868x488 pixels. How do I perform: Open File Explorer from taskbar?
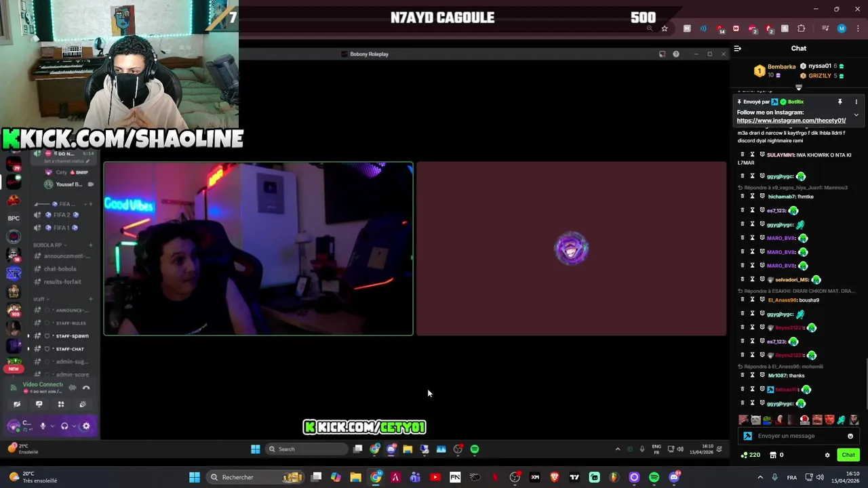(x=355, y=477)
